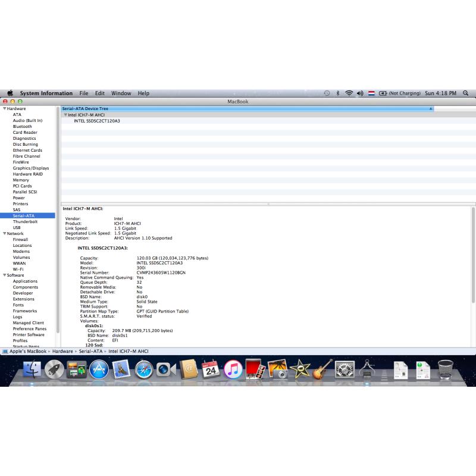The width and height of the screenshot is (476, 476).
Task: Open the App Store dock icon
Action: coord(99,369)
